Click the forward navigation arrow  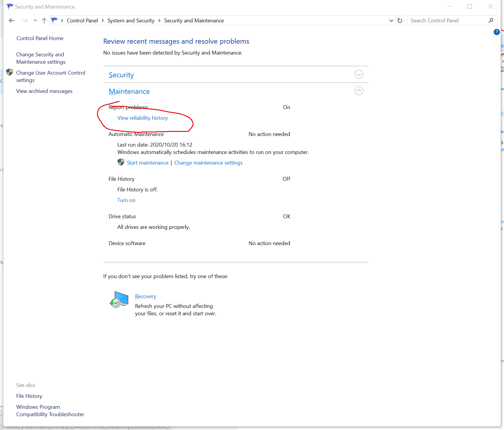pos(25,20)
